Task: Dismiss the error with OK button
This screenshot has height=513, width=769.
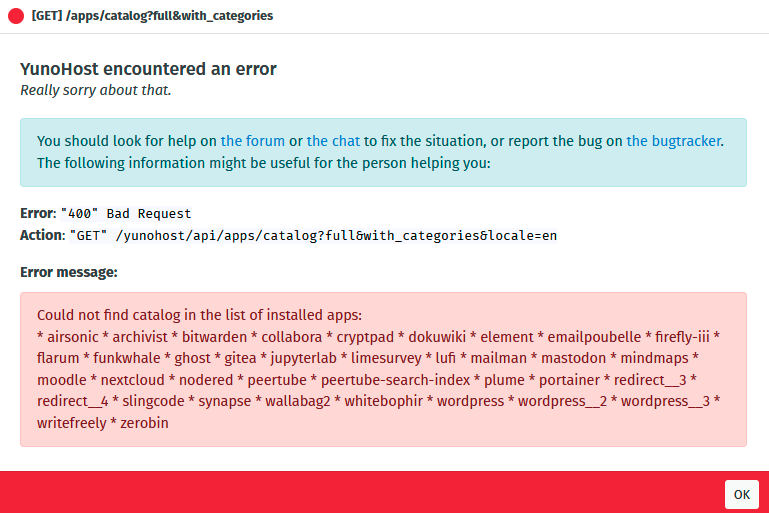Action: [742, 494]
